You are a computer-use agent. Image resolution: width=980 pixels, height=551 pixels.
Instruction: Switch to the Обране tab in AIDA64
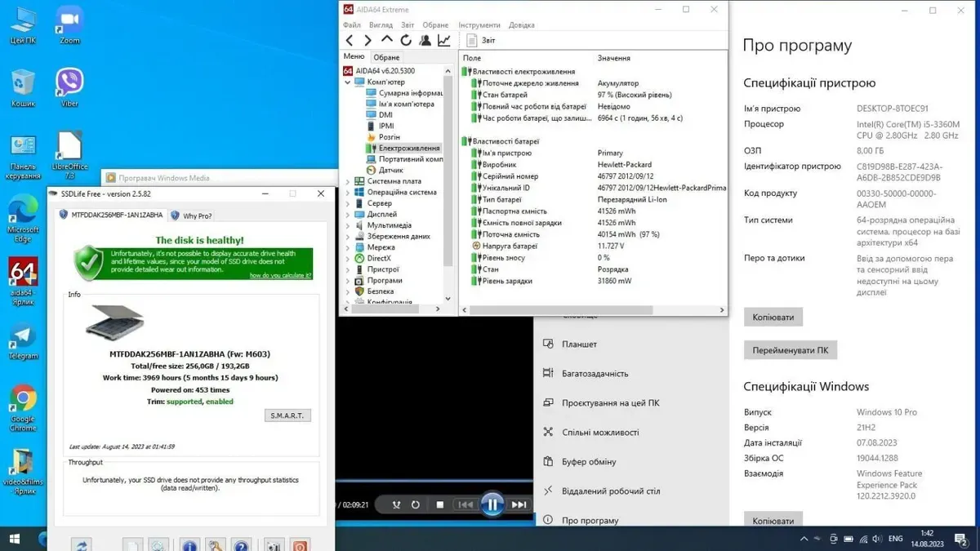pos(386,57)
